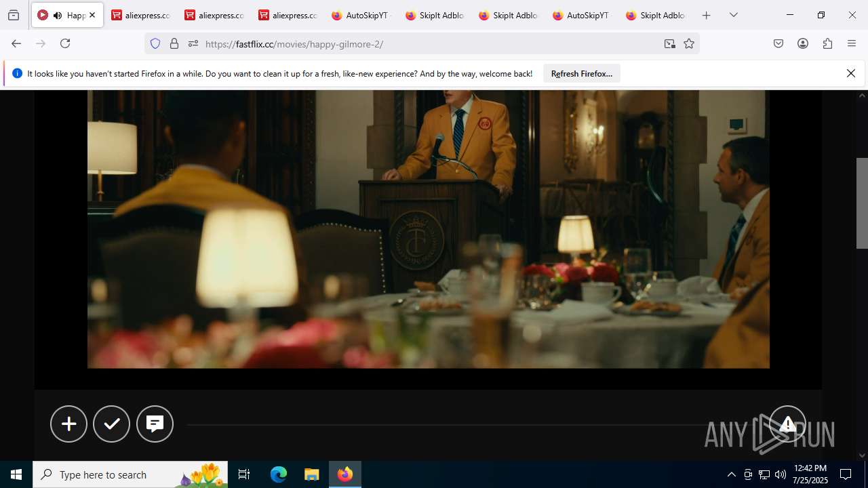Viewport: 868px width, 488px height.
Task: Open extensions puzzle icon
Action: tap(827, 43)
